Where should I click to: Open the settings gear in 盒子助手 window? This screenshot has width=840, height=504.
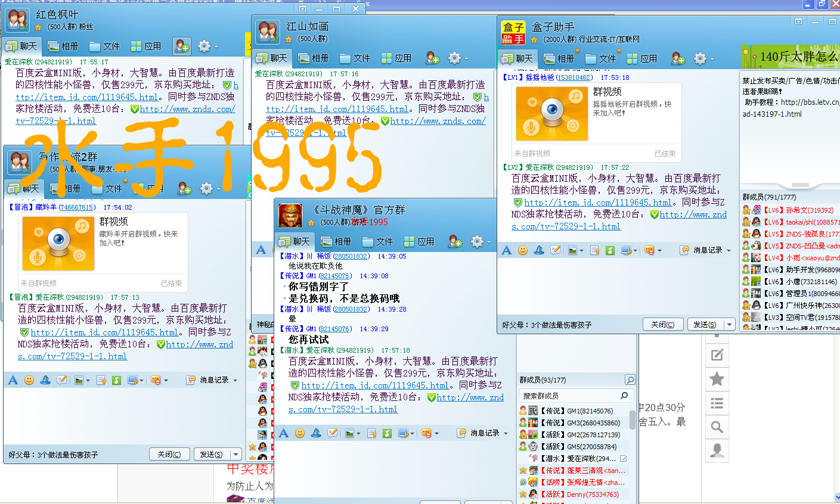(x=700, y=58)
